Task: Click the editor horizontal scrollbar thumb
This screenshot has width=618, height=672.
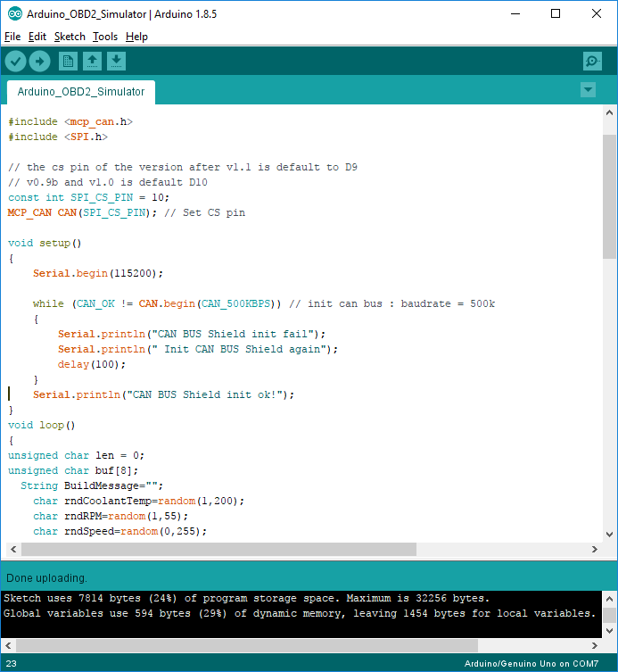Action: (x=218, y=549)
